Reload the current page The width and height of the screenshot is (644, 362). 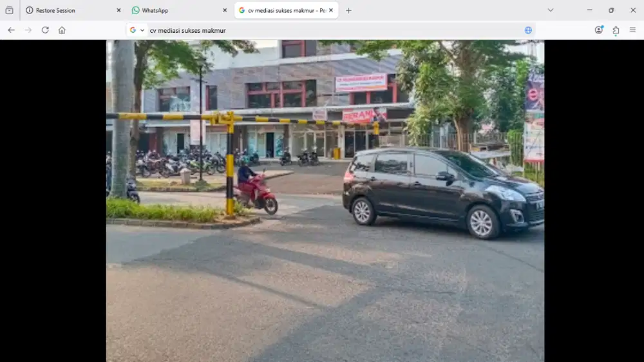pos(45,30)
